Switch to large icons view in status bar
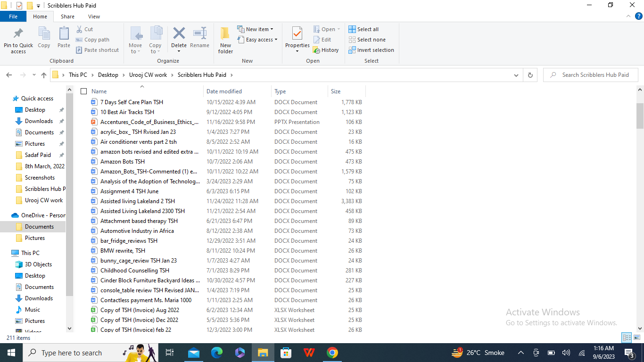 pyautogui.click(x=637, y=337)
